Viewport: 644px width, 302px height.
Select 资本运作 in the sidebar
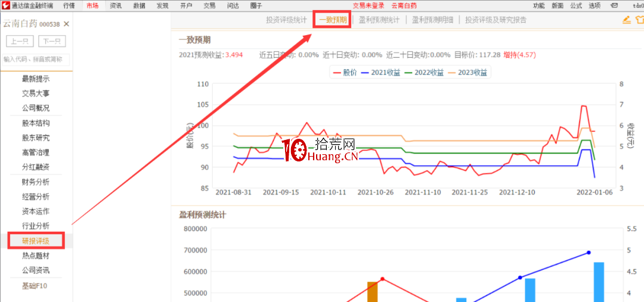tap(36, 211)
